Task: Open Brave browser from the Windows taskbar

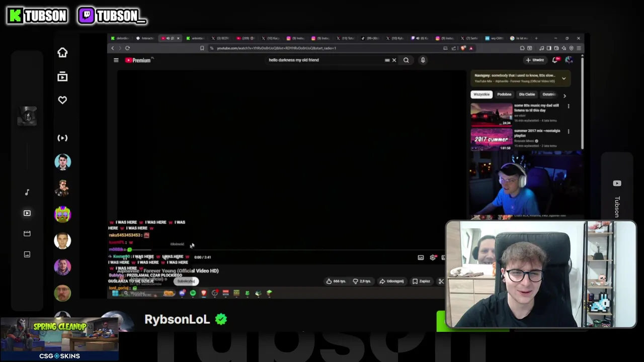Action: tap(204, 293)
